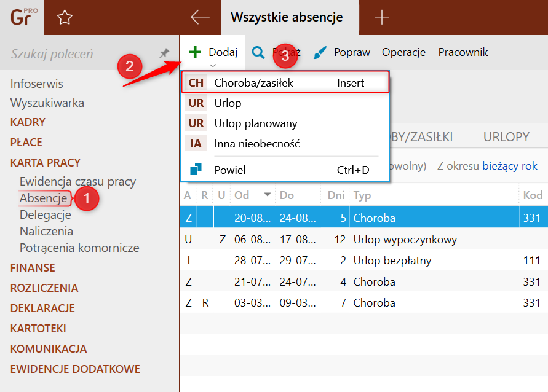Click the 17-08 end date cell

tap(298, 240)
